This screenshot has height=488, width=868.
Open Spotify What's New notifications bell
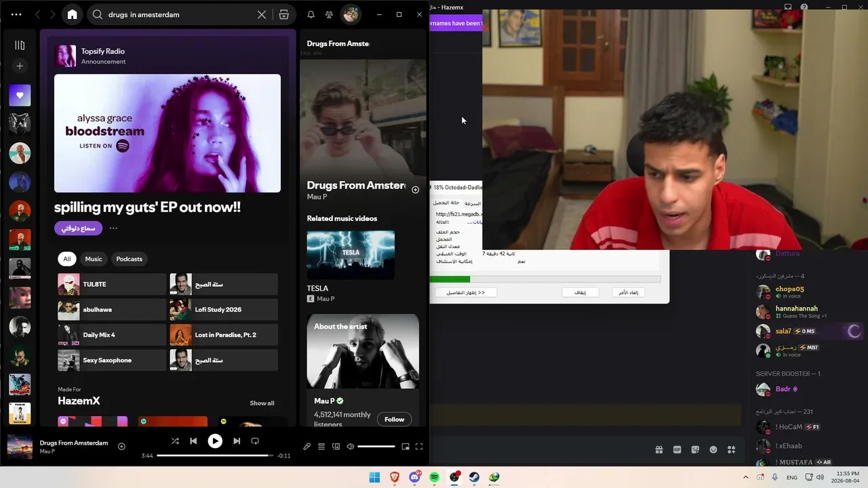(311, 14)
